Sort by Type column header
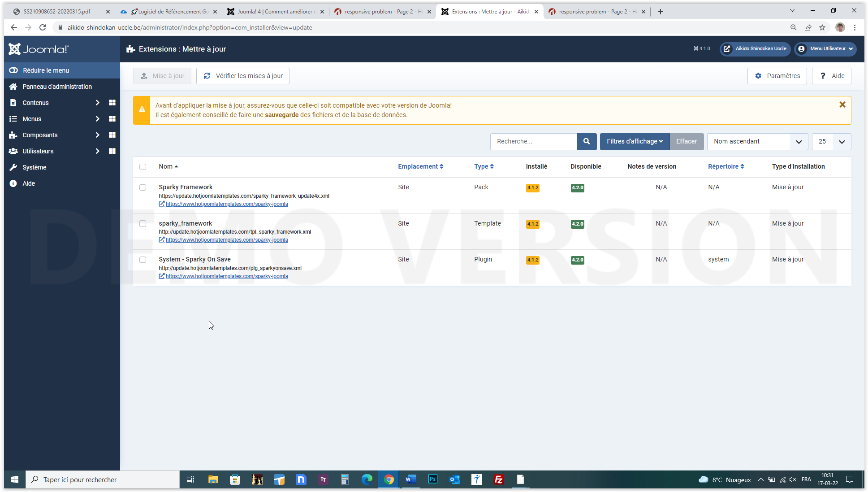868x492 pixels. coord(484,166)
